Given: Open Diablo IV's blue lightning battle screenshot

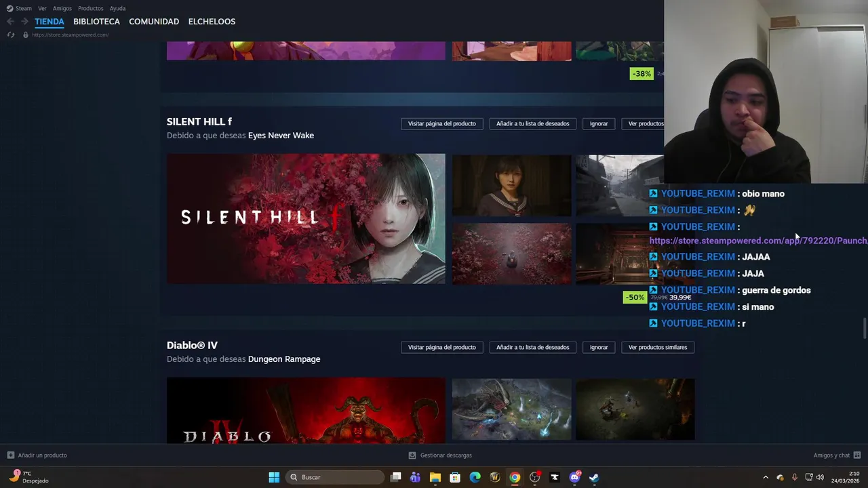Looking at the screenshot, I should (512, 409).
